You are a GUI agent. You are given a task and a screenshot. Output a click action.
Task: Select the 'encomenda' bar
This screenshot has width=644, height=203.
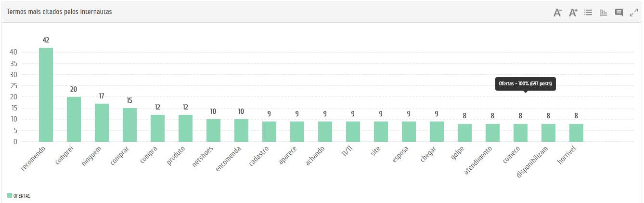point(241,130)
